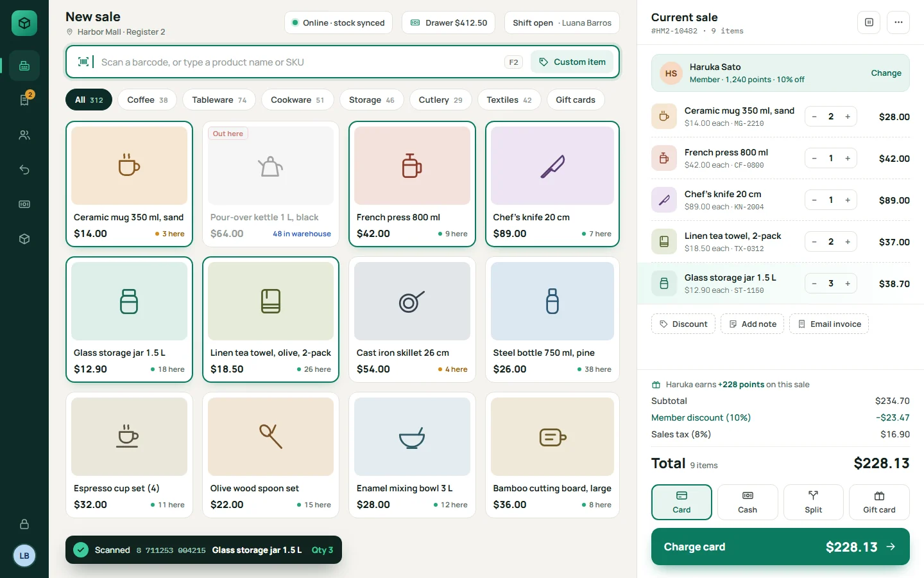
Task: Select Card as the payment method
Action: coord(681,502)
